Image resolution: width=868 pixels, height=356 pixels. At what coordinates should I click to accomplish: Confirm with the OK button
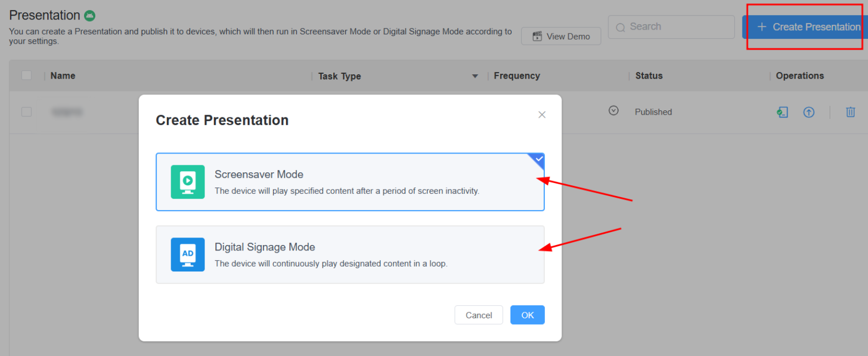click(x=527, y=315)
